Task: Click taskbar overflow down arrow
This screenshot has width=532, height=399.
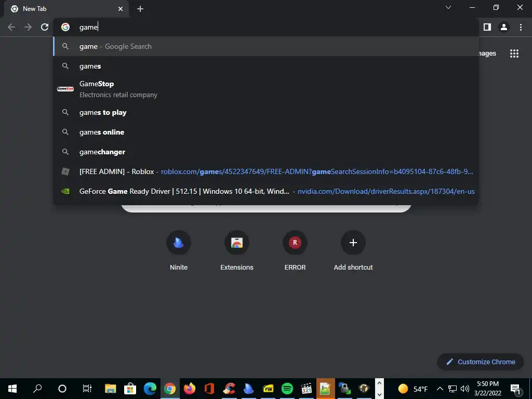Action: (379, 394)
